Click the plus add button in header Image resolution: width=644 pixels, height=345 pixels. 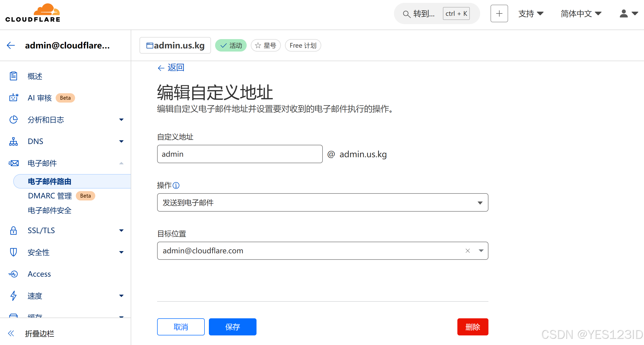coord(499,13)
